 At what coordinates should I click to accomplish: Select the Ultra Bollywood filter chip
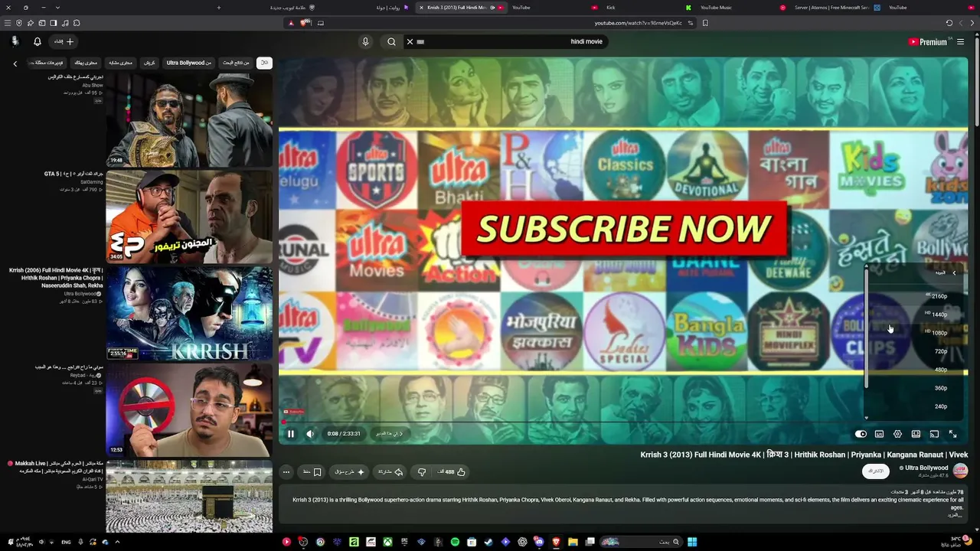[189, 63]
